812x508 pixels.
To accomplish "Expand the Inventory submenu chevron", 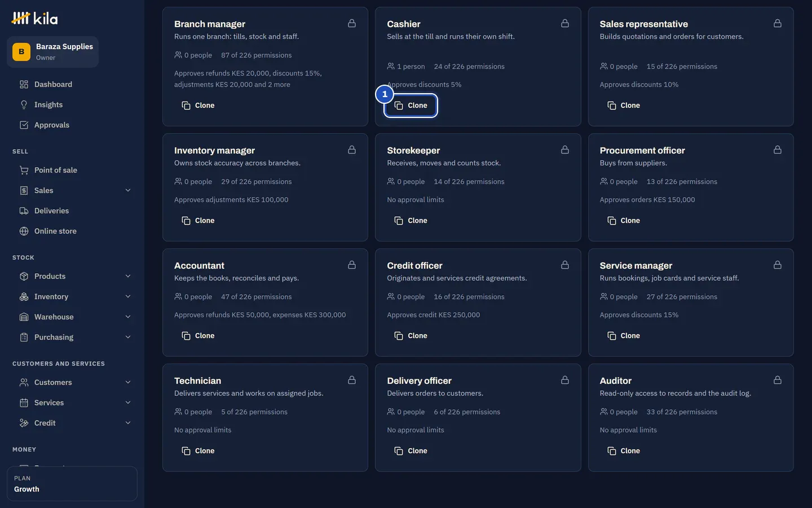I will coord(128,297).
